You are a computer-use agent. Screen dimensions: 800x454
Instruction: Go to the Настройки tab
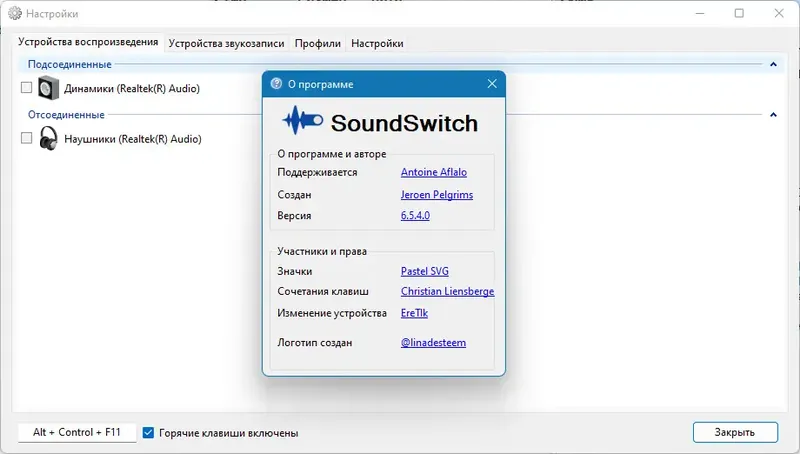[x=377, y=44]
